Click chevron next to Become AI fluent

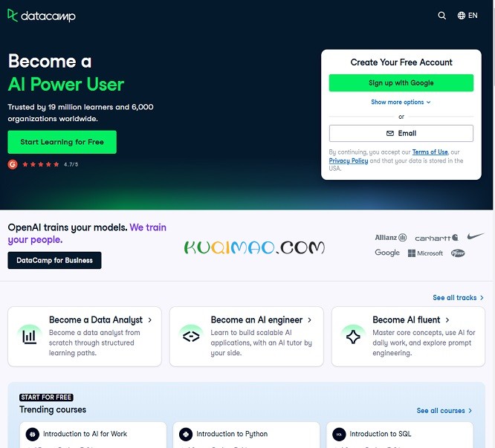(447, 320)
